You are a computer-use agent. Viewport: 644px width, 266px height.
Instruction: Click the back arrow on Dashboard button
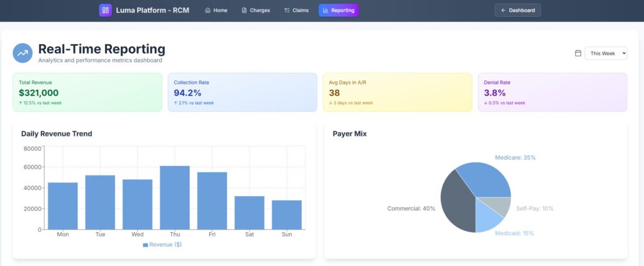(x=503, y=11)
